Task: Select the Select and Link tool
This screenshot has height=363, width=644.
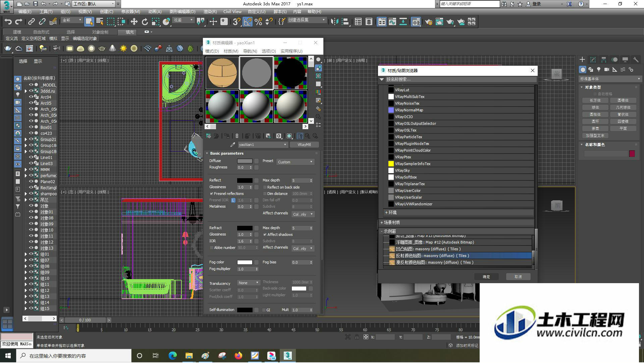Action: (31, 22)
